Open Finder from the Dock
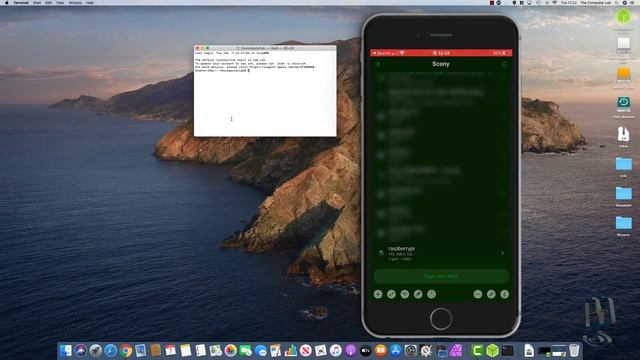The height and width of the screenshot is (360, 640). pyautogui.click(x=66, y=350)
